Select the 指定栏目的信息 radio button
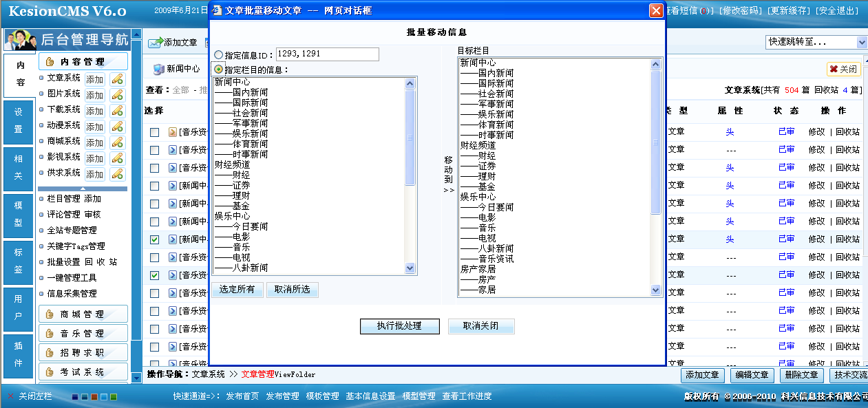 219,69
